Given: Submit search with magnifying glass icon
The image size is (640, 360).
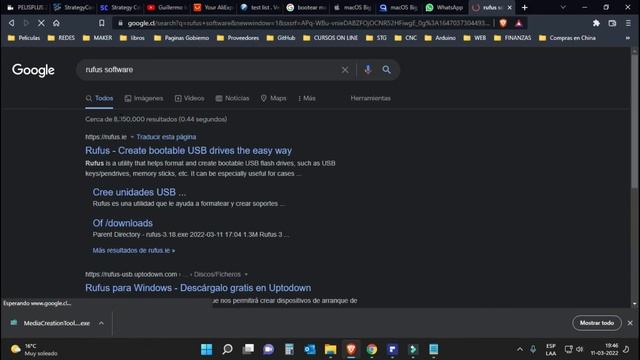Looking at the screenshot, I should point(387,70).
